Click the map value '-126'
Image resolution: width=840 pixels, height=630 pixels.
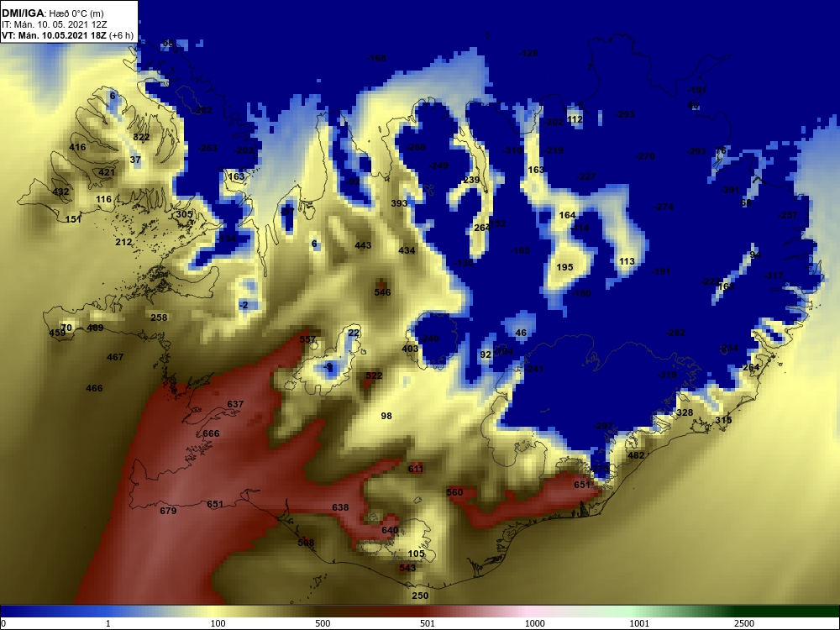pos(528,54)
